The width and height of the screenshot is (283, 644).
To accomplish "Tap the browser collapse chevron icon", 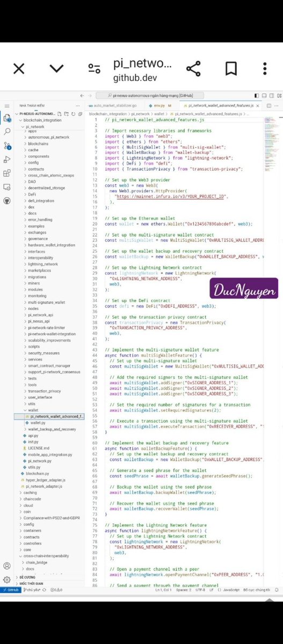I will point(56,69).
